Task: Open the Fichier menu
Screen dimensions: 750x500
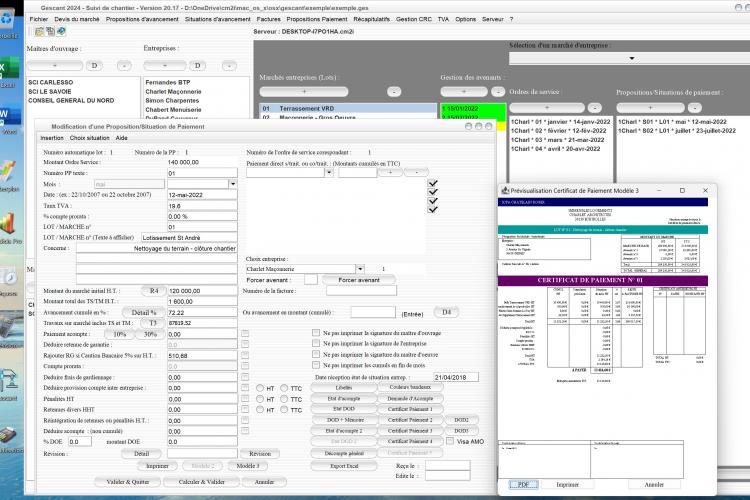Action: (x=39, y=19)
